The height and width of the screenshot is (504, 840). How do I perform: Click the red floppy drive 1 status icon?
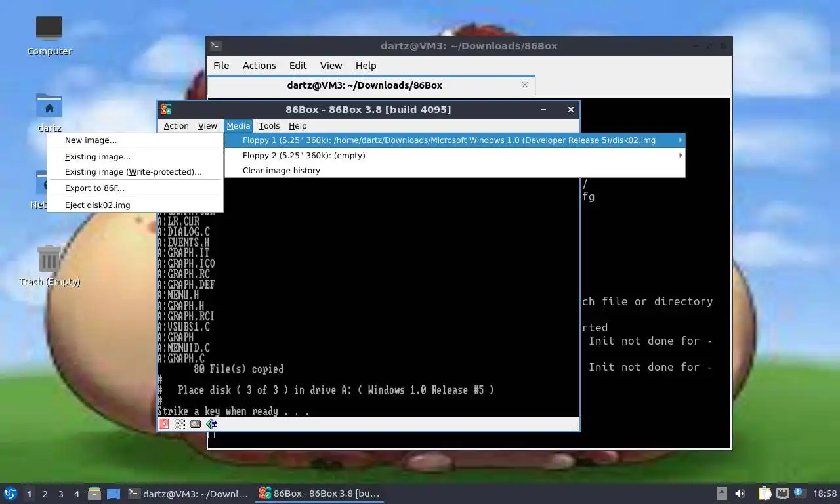tap(164, 424)
